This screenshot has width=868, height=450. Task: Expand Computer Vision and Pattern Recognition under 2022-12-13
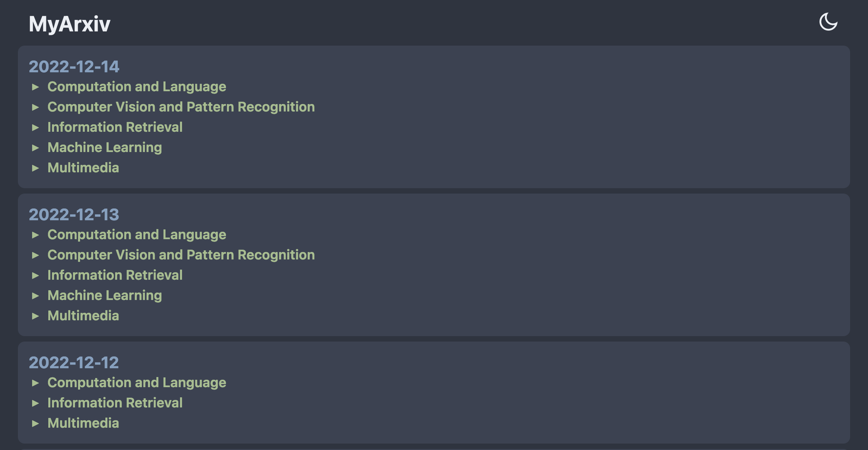(x=181, y=255)
